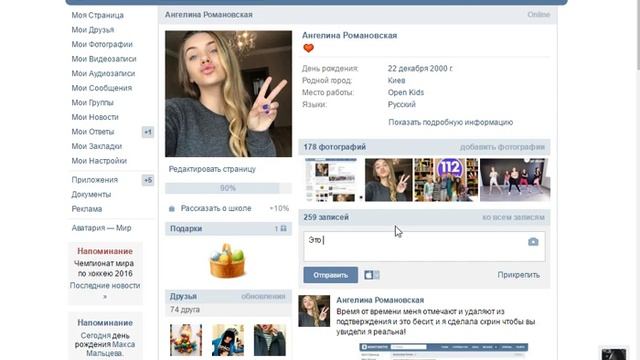The image size is (640, 360).
Task: Click Редактировать страницу
Action: 212,169
